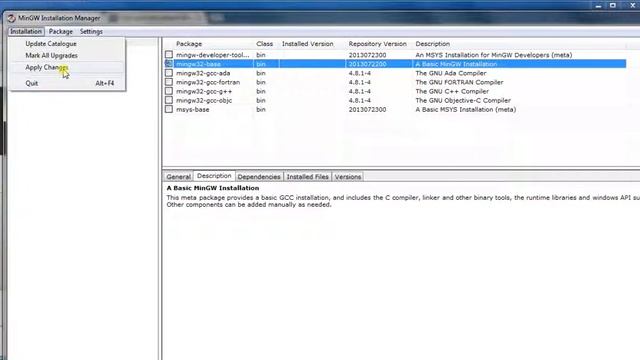Select the mingw32-gcc-objc package name
Image resolution: width=640 pixels, height=360 pixels.
coord(204,100)
